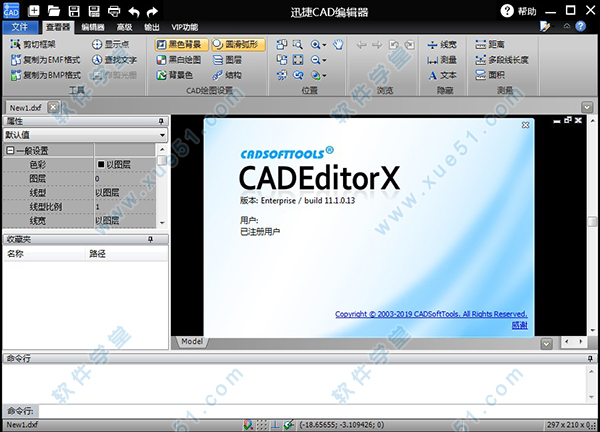Click the 显示点 show points tool
Image resolution: width=600 pixels, height=432 pixels.
point(110,44)
